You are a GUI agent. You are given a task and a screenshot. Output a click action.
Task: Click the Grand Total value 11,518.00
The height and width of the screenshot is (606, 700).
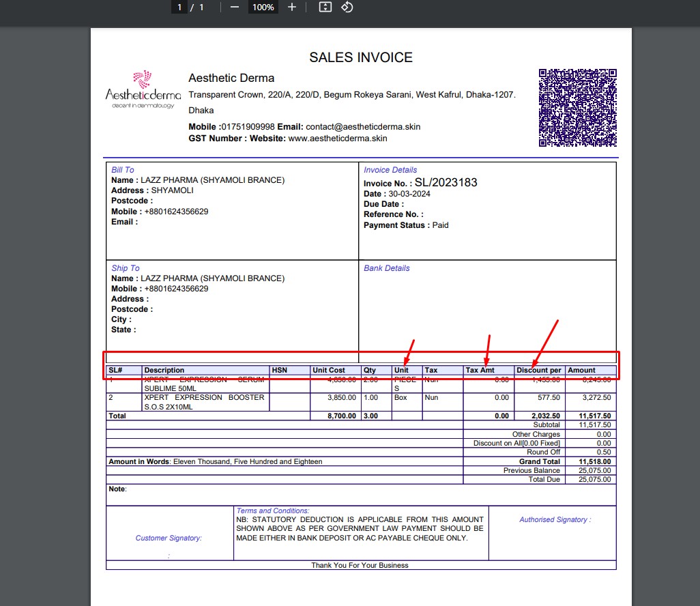pyautogui.click(x=595, y=461)
